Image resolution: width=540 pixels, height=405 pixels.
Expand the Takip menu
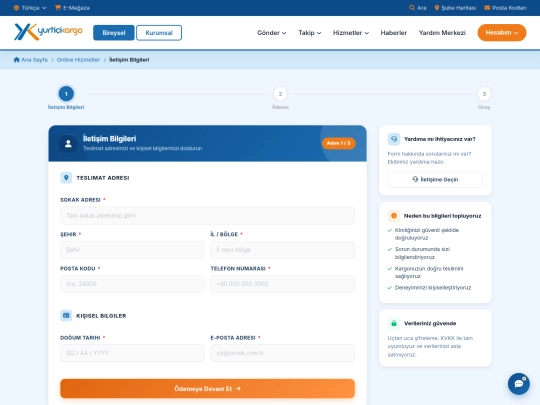click(x=310, y=33)
